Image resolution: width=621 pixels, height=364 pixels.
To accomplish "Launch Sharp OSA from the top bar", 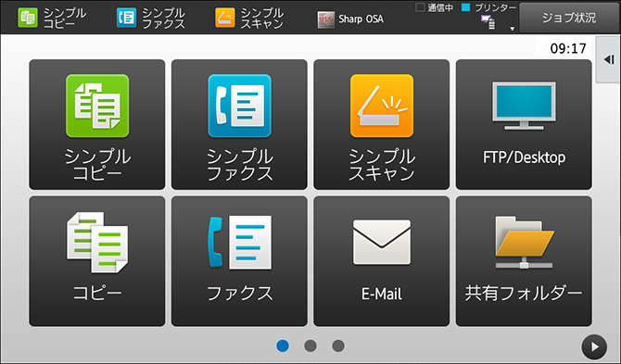I will 350,19.
